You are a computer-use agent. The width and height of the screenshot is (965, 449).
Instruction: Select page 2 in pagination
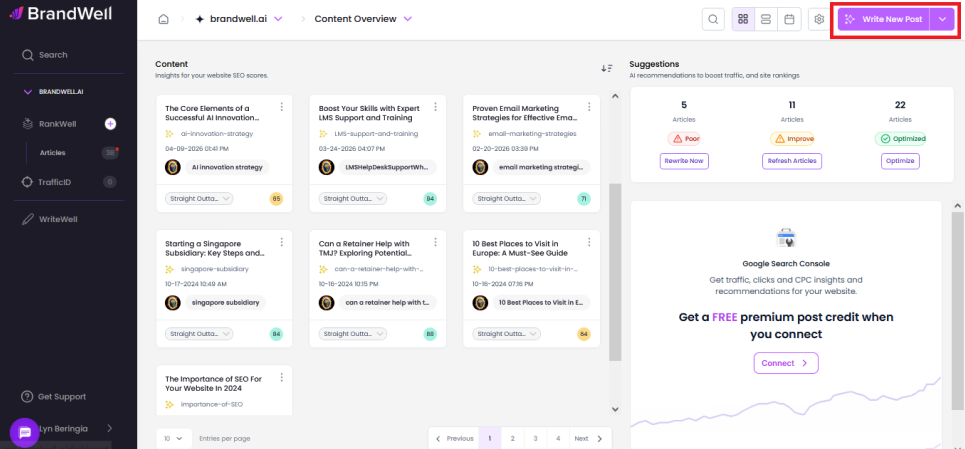(512, 439)
